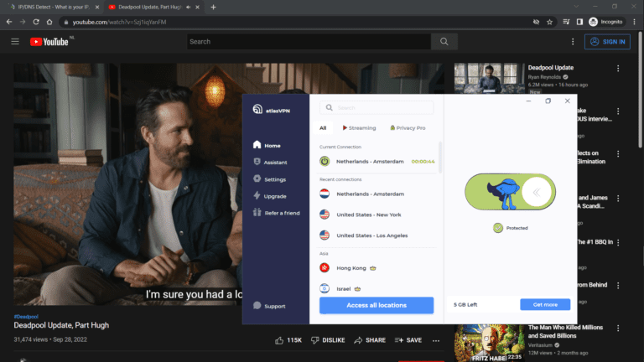Open Settings in atlasVPN sidebar
Screen dimensions: 644x362
tap(270, 179)
